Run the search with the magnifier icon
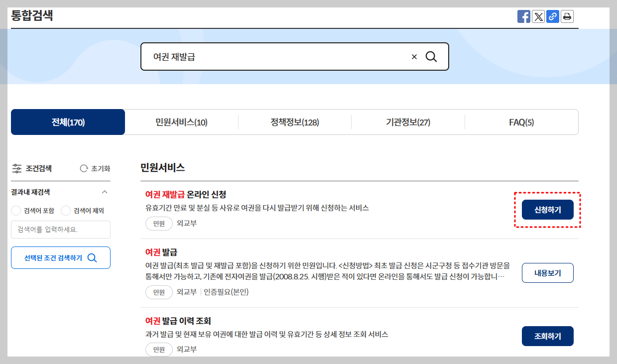The image size is (617, 364). pyautogui.click(x=431, y=56)
